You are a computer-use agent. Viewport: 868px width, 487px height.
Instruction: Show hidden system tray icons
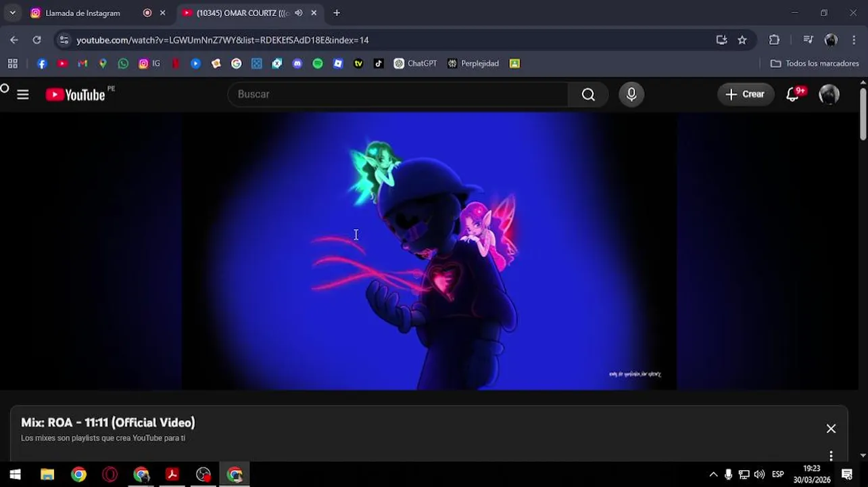tap(713, 475)
